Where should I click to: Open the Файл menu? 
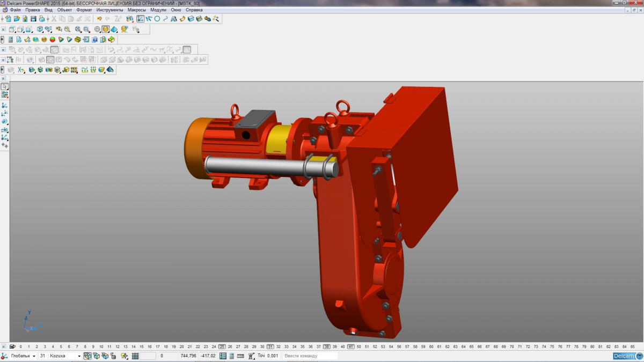pos(15,10)
